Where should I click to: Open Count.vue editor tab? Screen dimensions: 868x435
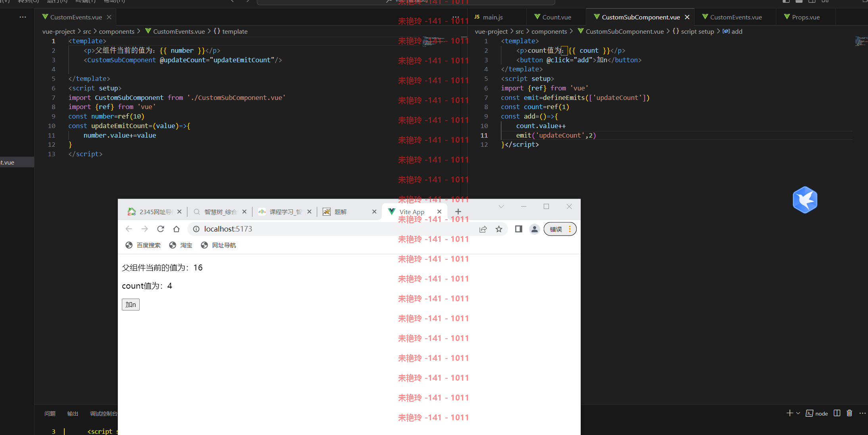pyautogui.click(x=556, y=17)
